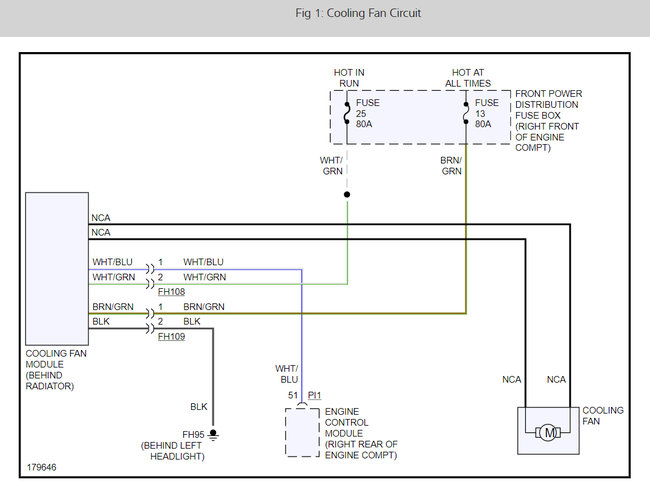Click the Cooling Fan component box

548,430
